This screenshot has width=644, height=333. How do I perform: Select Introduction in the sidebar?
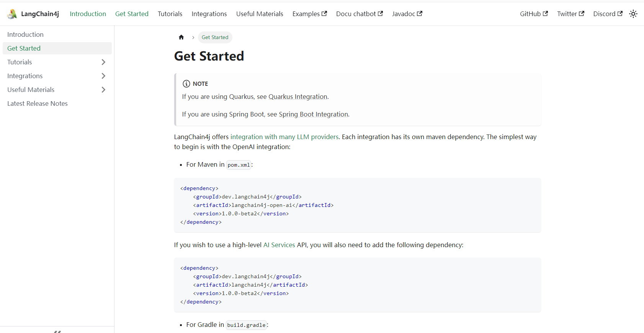coord(57,34)
